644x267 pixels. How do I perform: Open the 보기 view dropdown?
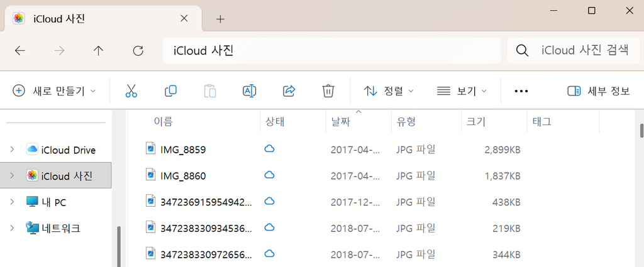coord(462,90)
